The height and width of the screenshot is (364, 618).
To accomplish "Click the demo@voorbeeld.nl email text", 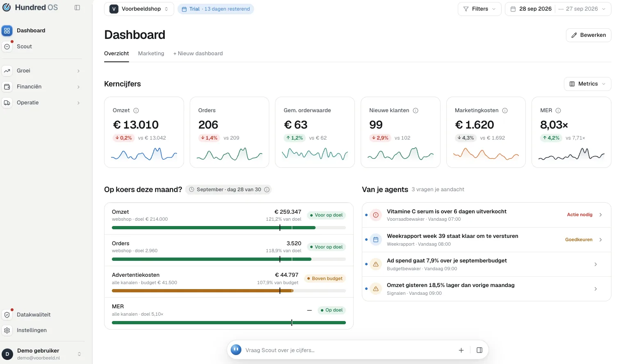I will click(x=39, y=358).
